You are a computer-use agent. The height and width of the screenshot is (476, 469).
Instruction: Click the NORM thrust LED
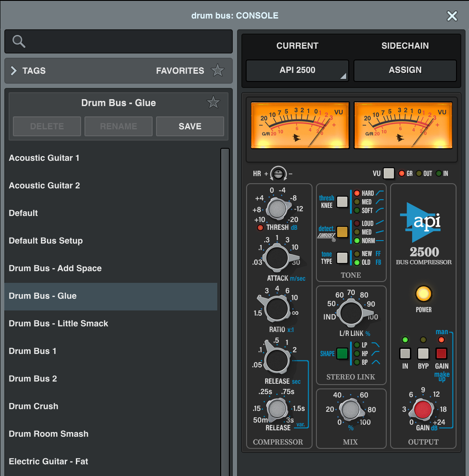click(357, 241)
